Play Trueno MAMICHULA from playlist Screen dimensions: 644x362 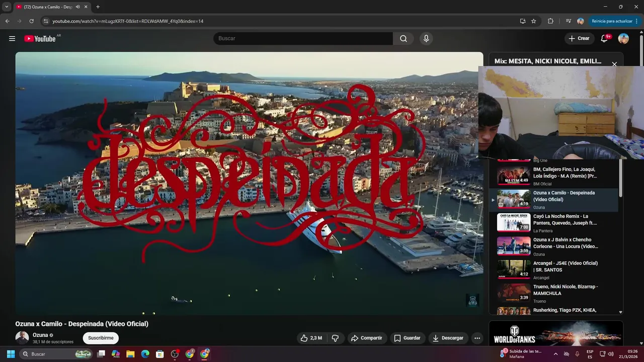coord(553,294)
